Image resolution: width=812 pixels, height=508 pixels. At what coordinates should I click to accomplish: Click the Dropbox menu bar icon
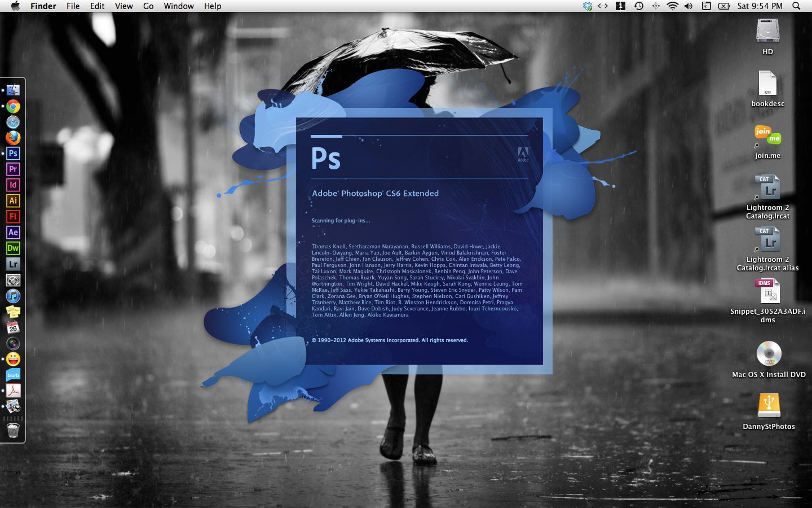(x=587, y=6)
